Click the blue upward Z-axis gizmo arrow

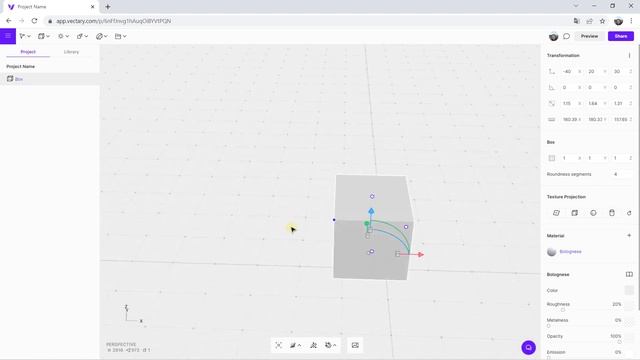tap(371, 211)
